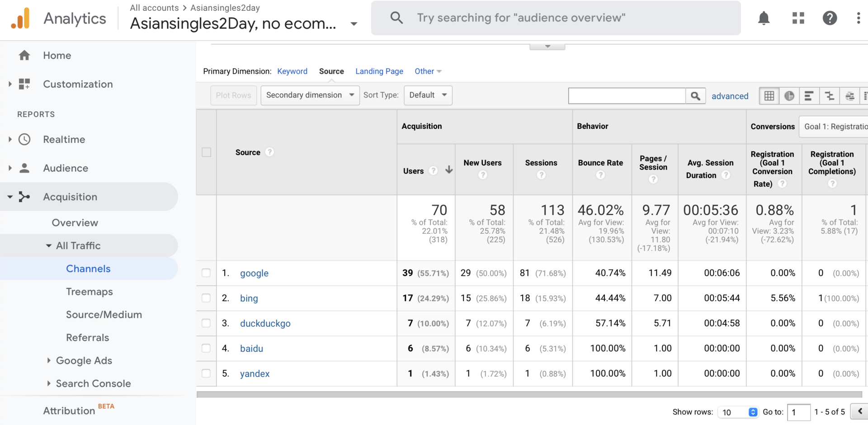Check the bing row checkbox
Screen dimensions: 868x425
206,298
